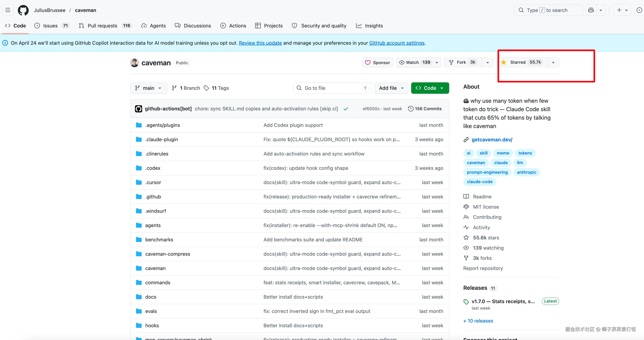Viewport: 644px width, 340px height.
Task: Click the anthropic topic tag
Action: click(526, 172)
